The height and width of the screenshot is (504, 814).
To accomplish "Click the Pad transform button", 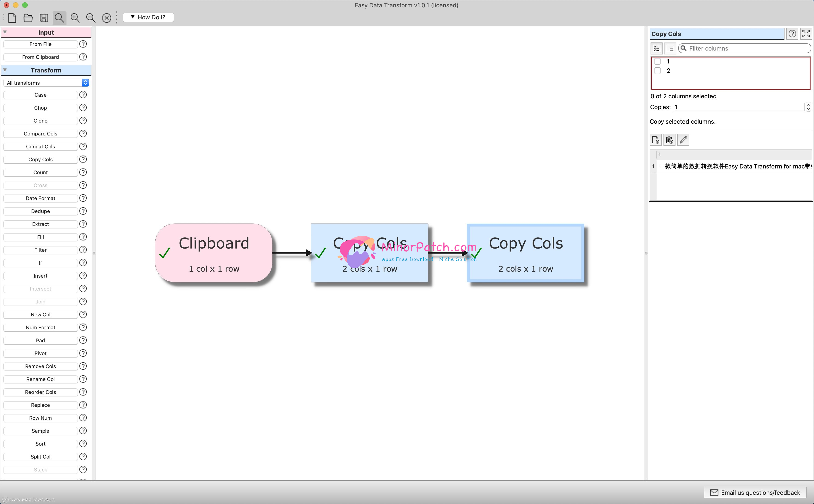I will pyautogui.click(x=40, y=340).
